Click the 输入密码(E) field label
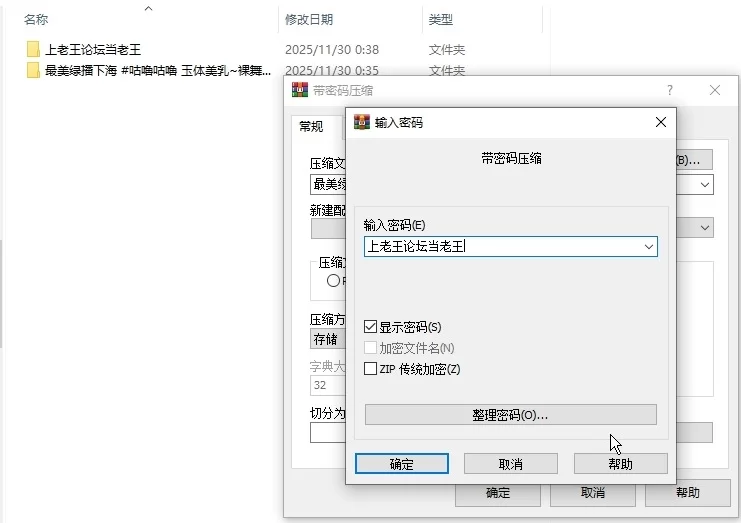 [394, 225]
